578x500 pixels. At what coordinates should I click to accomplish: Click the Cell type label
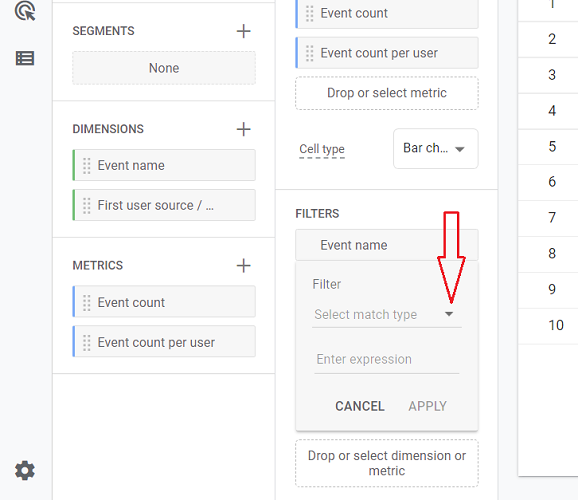point(322,149)
